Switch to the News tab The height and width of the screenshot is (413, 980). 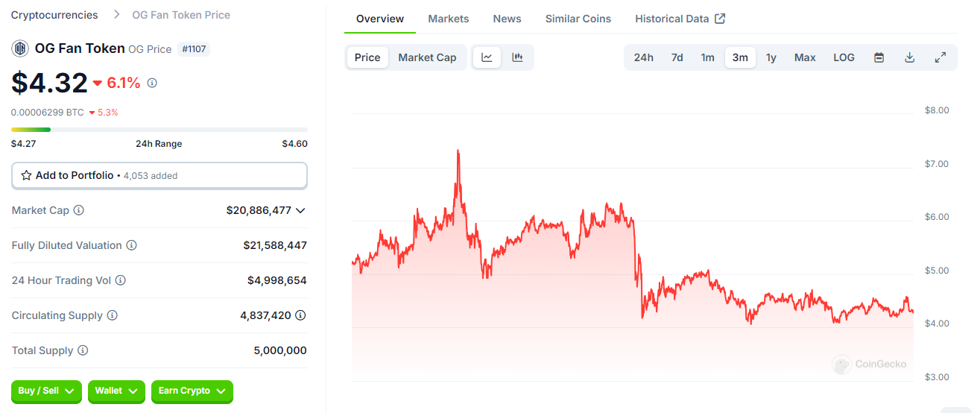coord(508,19)
